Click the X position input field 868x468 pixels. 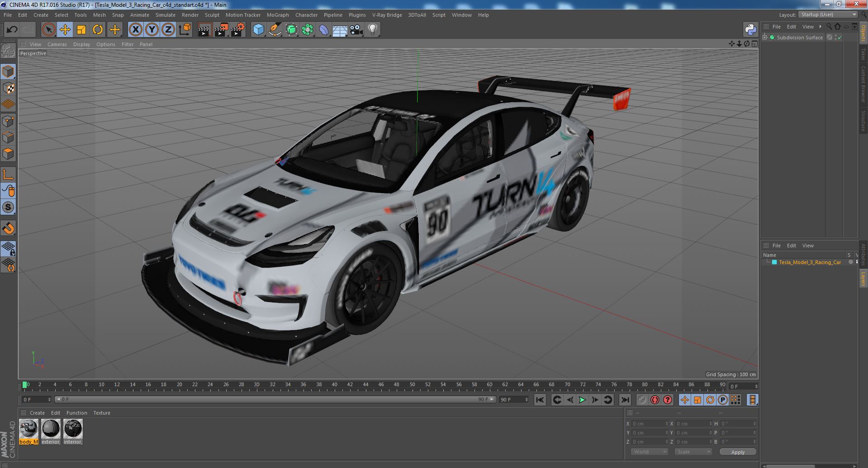click(x=650, y=424)
